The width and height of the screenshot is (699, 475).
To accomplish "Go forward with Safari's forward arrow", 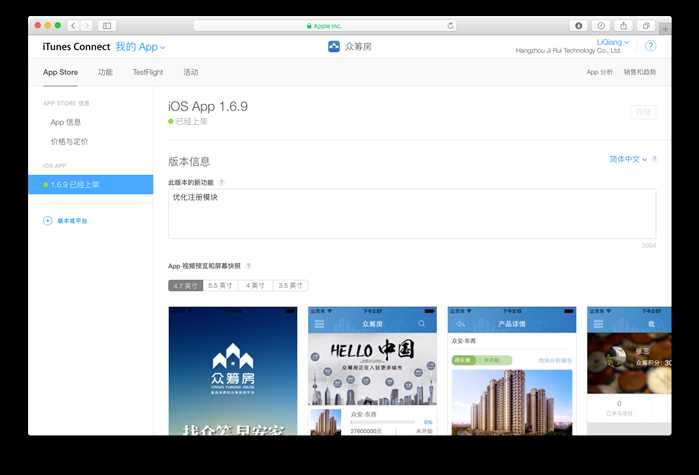I will point(86,26).
